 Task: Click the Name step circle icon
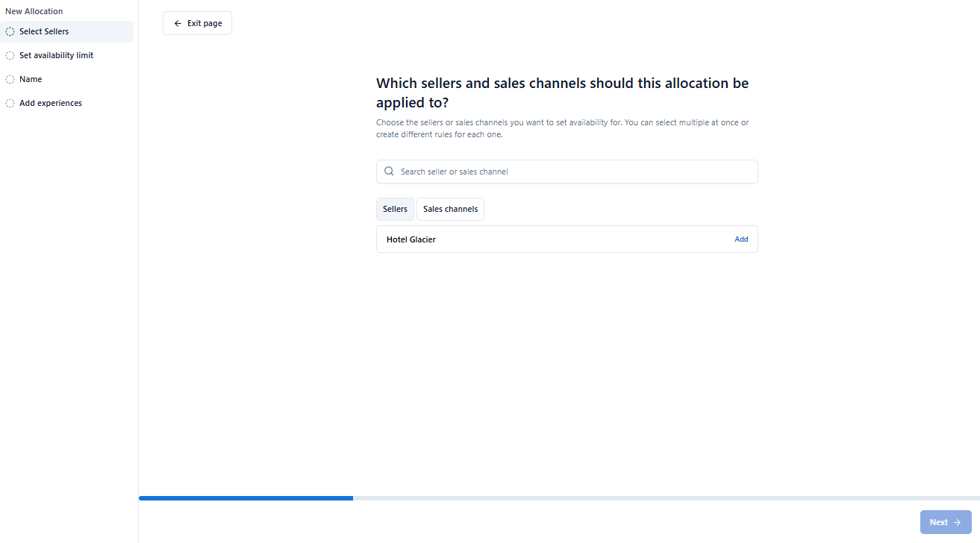pos(10,79)
